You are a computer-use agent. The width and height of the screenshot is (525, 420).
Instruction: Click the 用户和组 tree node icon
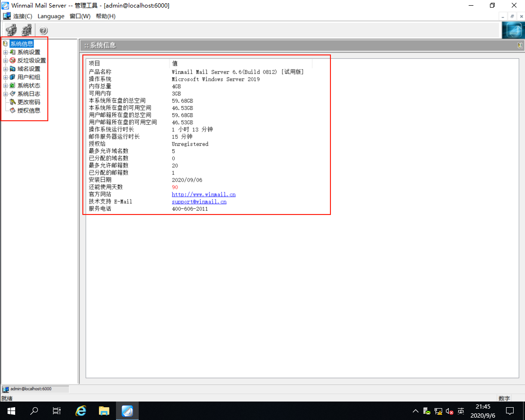click(x=12, y=77)
